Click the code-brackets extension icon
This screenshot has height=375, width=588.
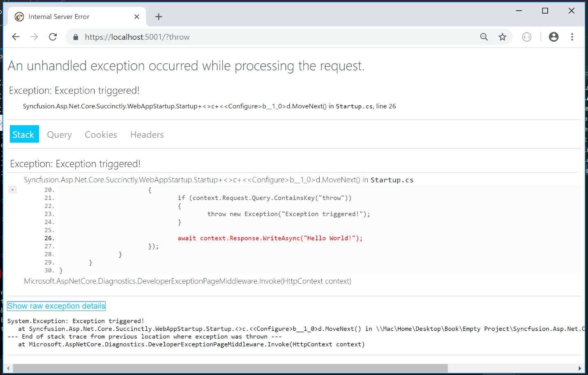[x=527, y=37]
